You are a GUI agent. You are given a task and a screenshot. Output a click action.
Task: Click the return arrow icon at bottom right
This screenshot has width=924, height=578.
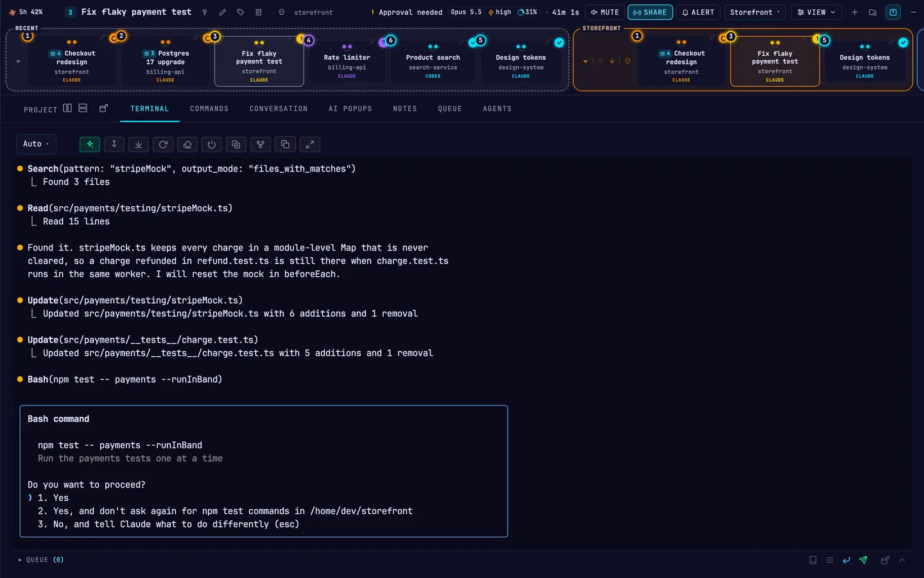click(846, 560)
